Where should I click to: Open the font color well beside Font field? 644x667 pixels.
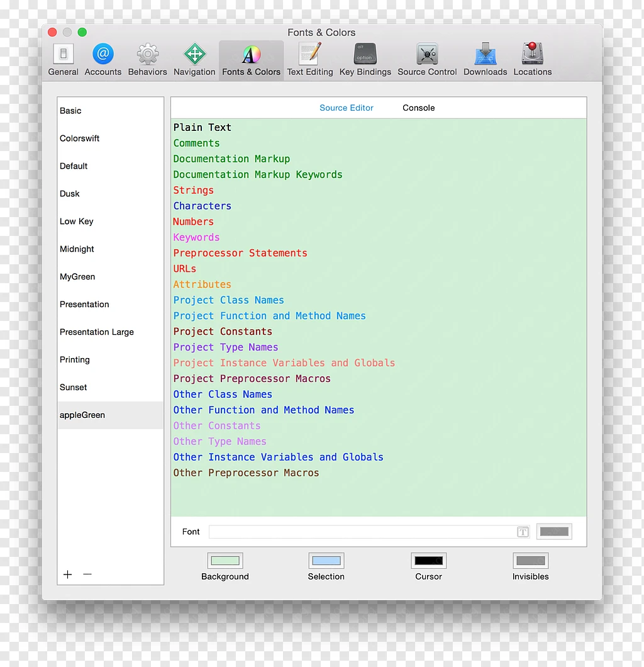pyautogui.click(x=554, y=532)
